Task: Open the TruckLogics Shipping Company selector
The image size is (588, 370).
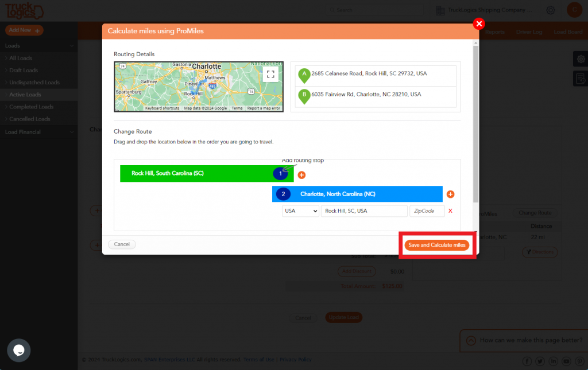Action: point(484,10)
